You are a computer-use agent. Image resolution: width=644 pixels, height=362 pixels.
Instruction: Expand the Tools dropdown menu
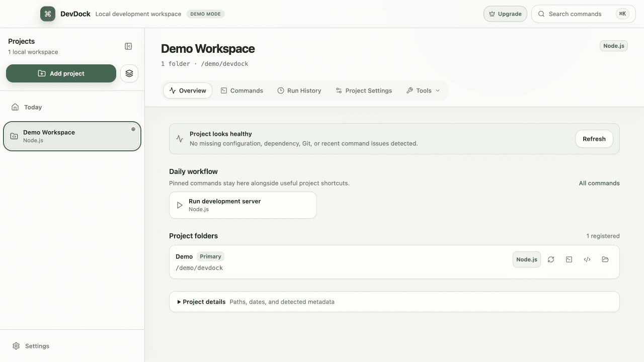pyautogui.click(x=423, y=90)
